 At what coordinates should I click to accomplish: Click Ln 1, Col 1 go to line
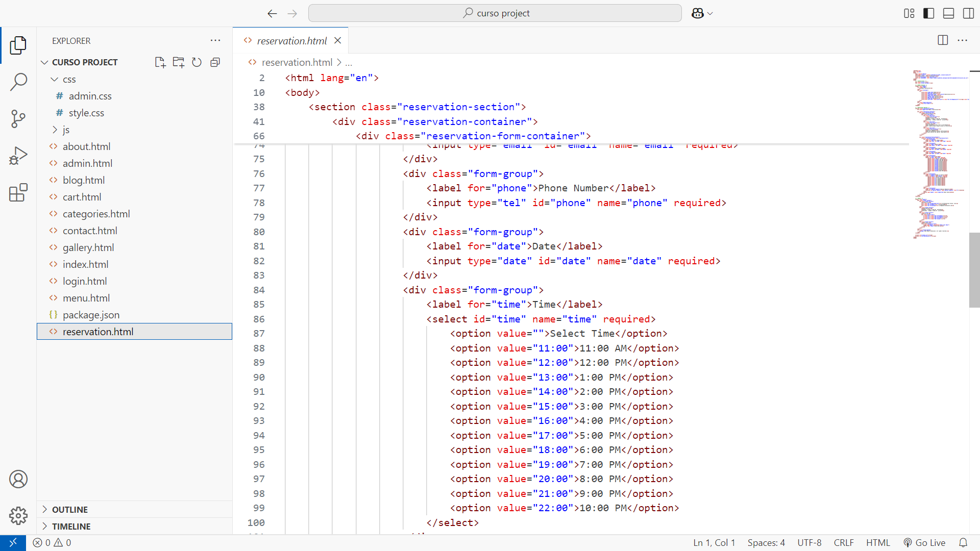click(x=714, y=543)
